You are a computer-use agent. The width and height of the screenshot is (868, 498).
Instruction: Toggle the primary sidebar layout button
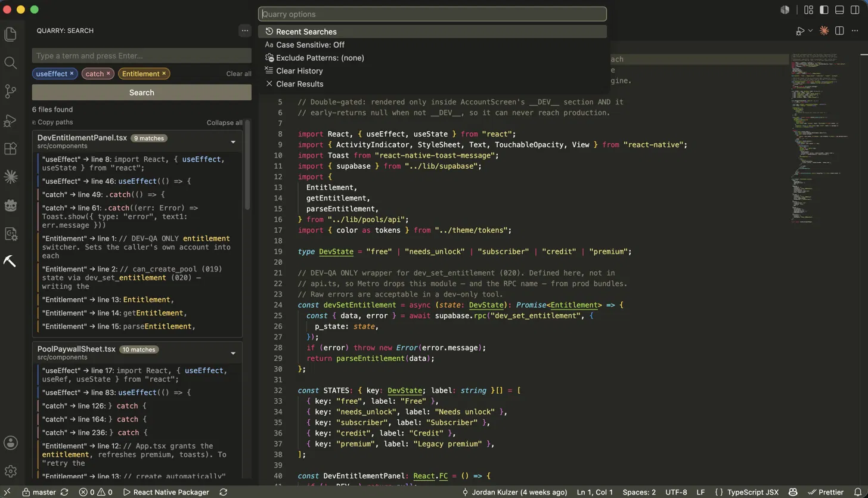824,10
